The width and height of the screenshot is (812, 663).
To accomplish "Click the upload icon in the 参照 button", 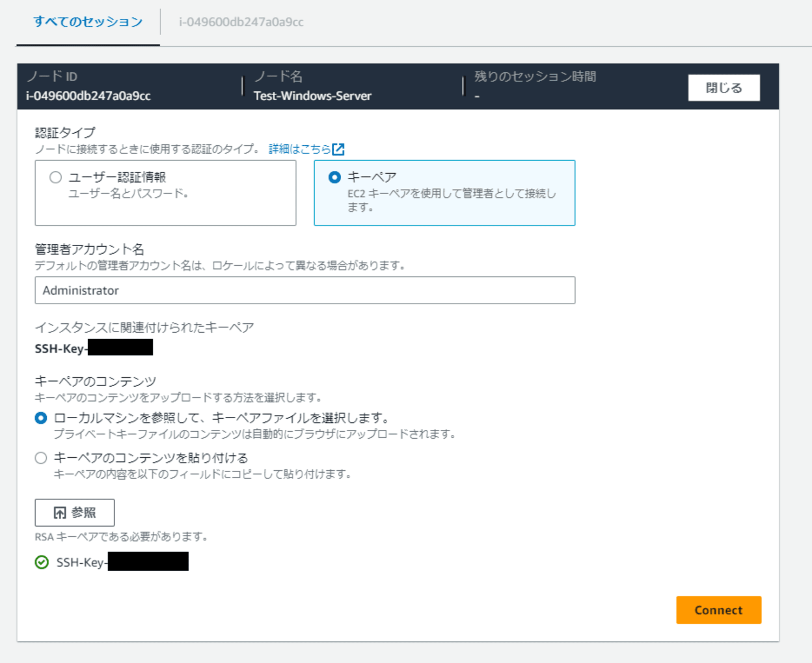I will point(60,513).
